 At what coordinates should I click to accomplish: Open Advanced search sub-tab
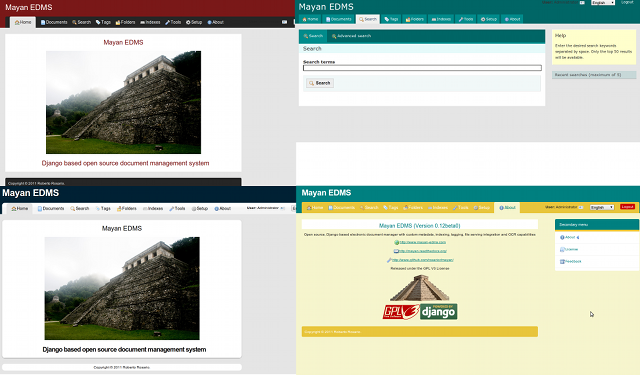(351, 36)
